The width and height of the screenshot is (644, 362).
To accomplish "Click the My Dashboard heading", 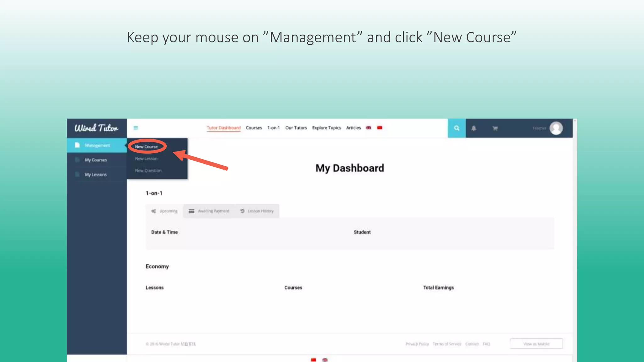I will point(350,168).
